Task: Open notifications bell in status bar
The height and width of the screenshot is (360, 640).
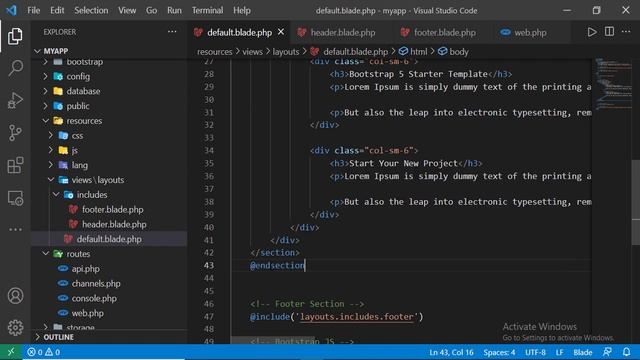Action: (x=627, y=352)
